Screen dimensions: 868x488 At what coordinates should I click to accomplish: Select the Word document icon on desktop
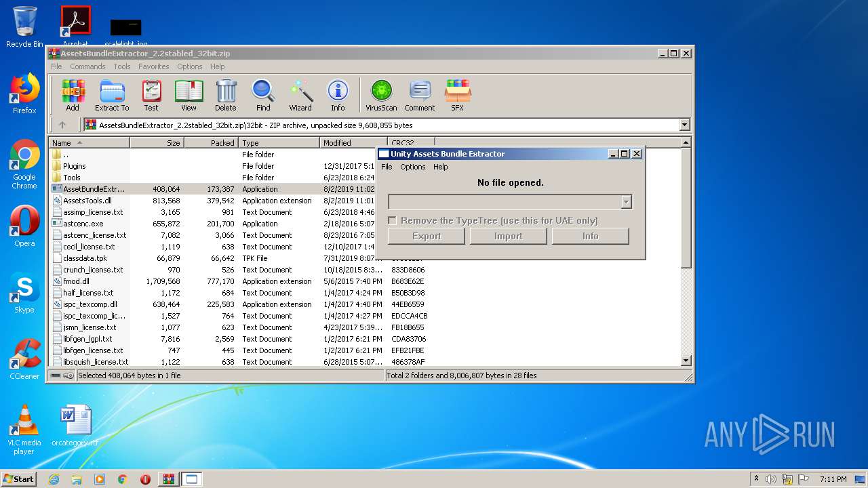point(75,426)
